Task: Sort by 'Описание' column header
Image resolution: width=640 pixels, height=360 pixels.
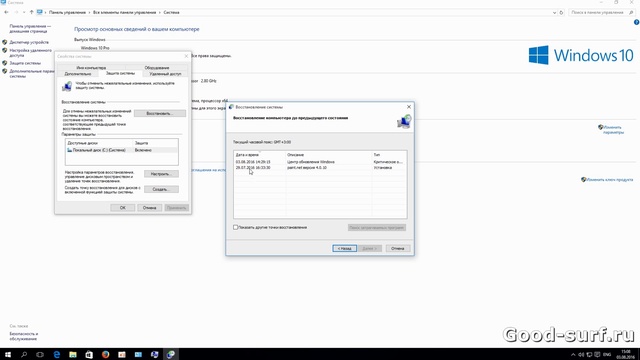Action: coord(329,155)
